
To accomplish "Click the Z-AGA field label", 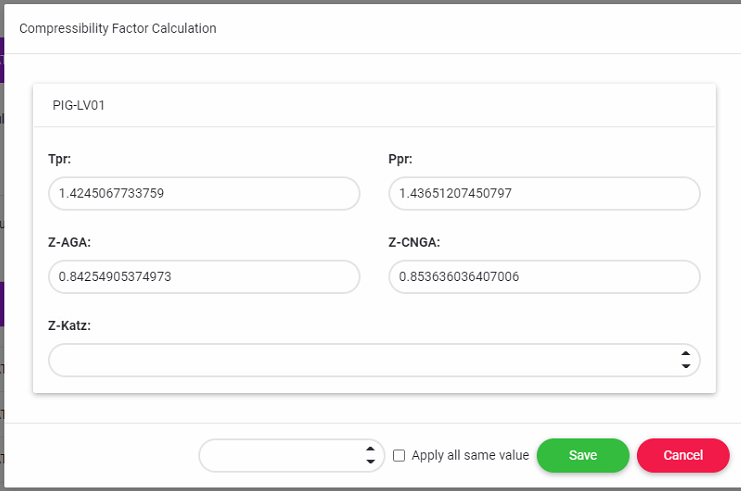I will [68, 242].
